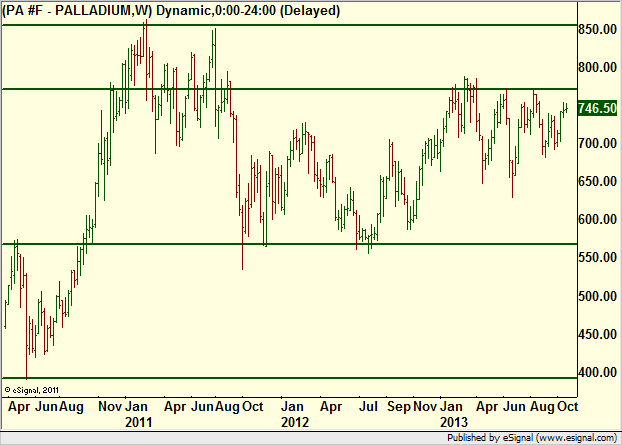The height and width of the screenshot is (445, 622).
Task: Click the Jan label above 2012
Action: click(293, 407)
